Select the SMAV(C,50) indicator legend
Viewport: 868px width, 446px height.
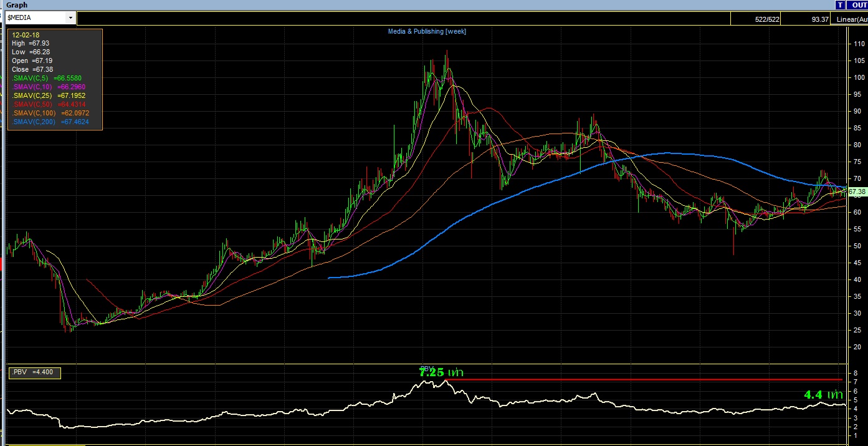48,105
